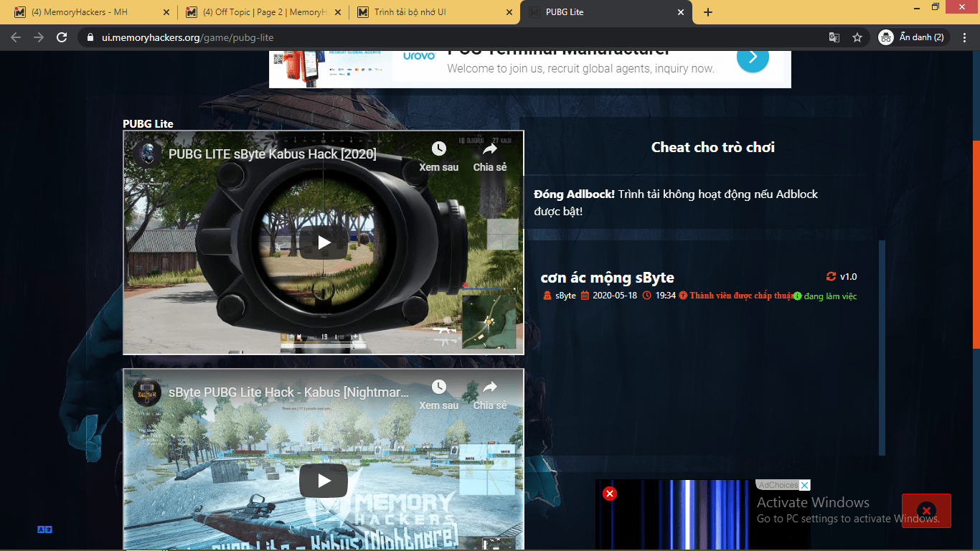Open a new browser tab

tap(708, 12)
